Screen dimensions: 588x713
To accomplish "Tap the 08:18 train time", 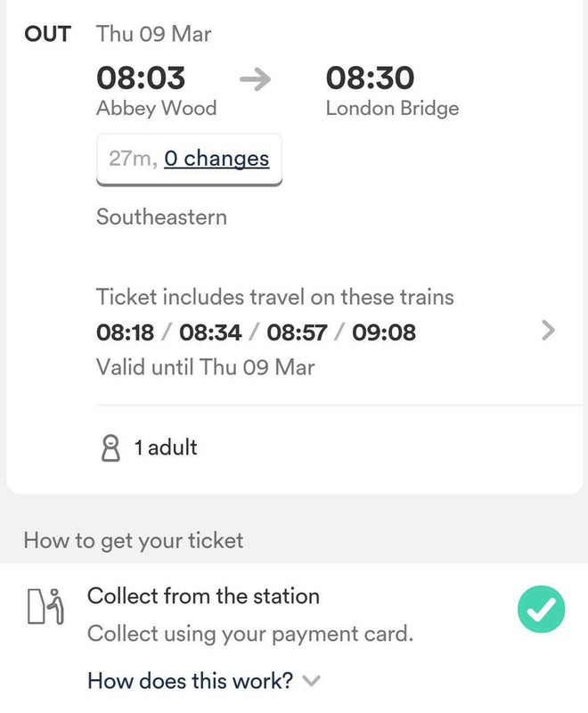I will [125, 332].
